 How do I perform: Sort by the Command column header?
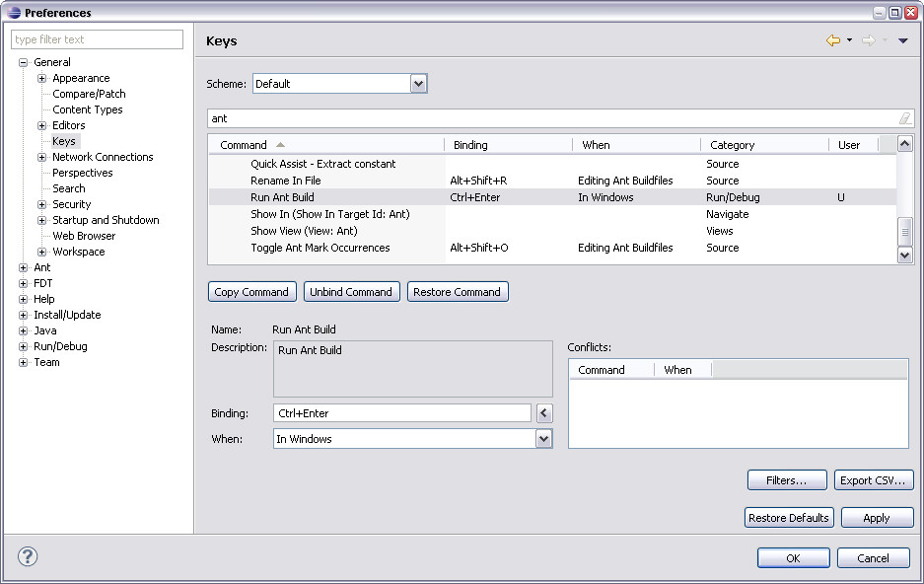tap(326, 145)
